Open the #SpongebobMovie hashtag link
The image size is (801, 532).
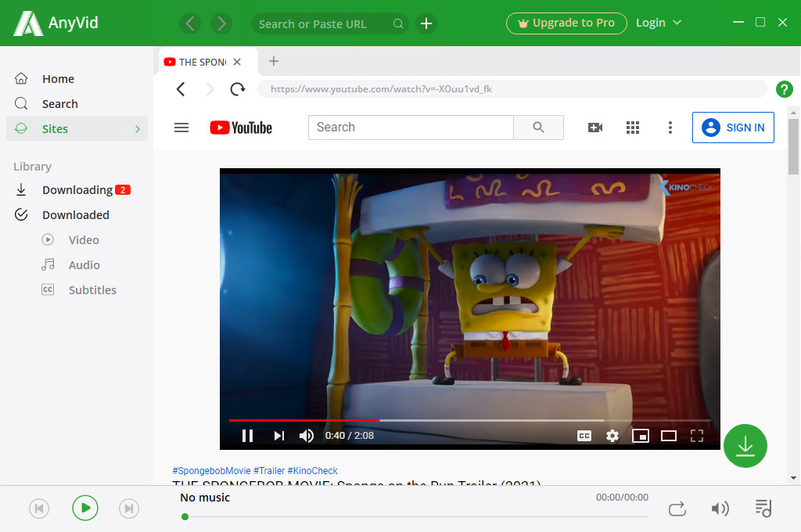pyautogui.click(x=211, y=471)
